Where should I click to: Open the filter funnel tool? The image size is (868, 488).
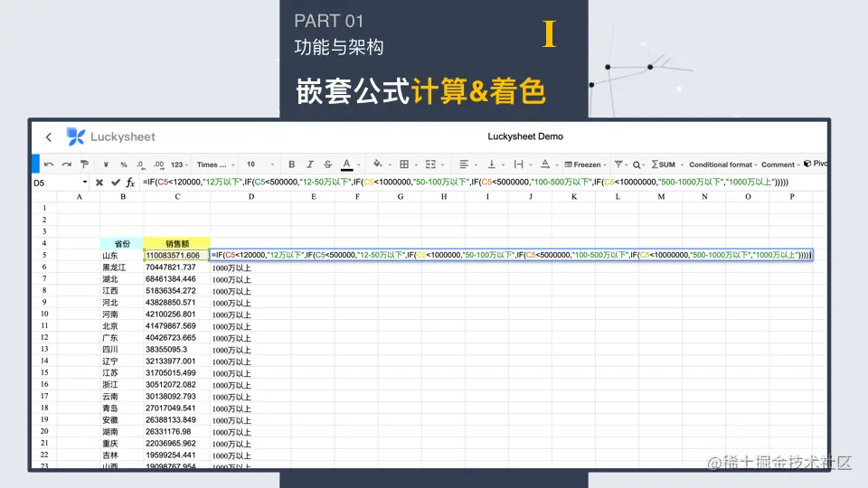point(618,164)
